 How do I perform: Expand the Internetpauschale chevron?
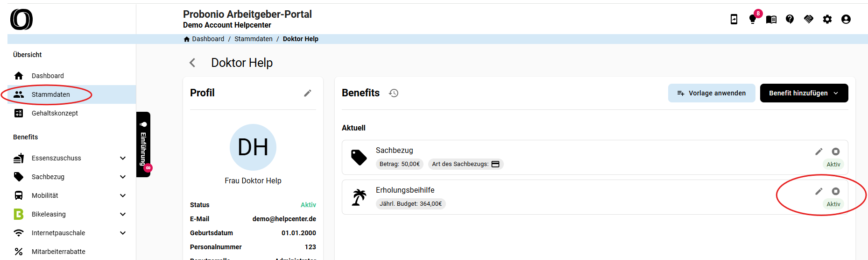(x=123, y=233)
